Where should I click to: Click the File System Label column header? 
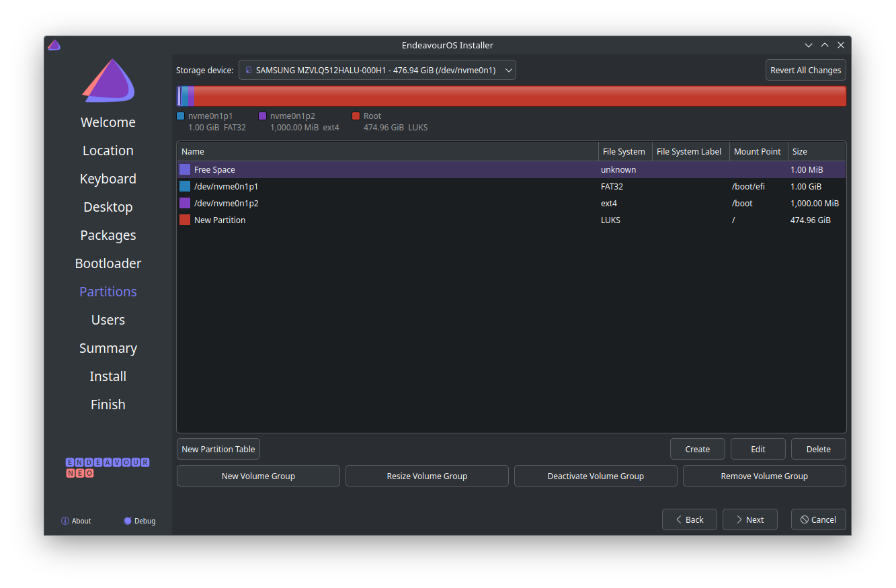690,151
